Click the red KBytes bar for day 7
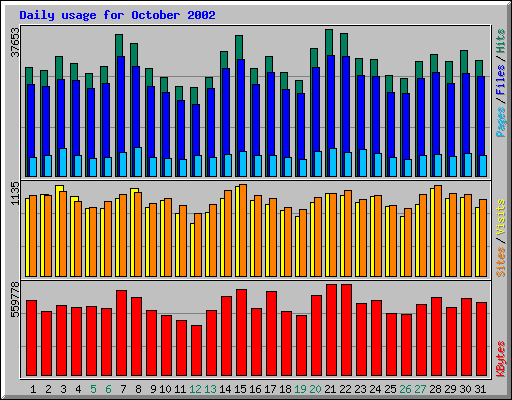Screen dimensions: 512x400 click(x=122, y=333)
